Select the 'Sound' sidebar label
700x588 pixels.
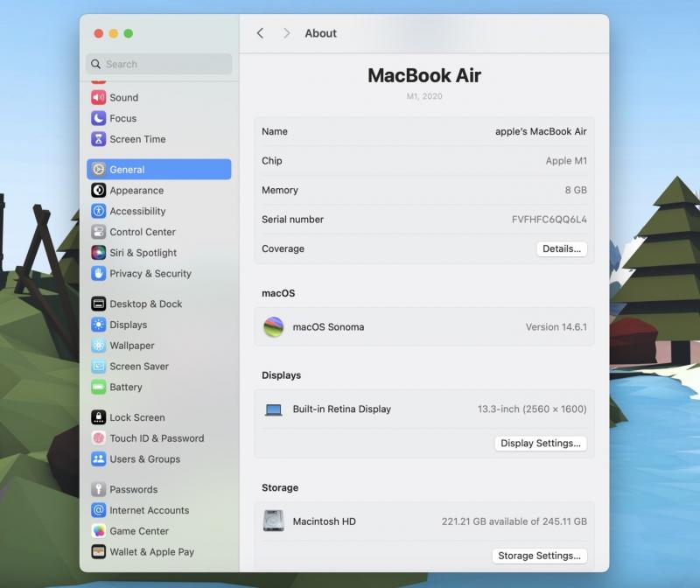pyautogui.click(x=124, y=97)
